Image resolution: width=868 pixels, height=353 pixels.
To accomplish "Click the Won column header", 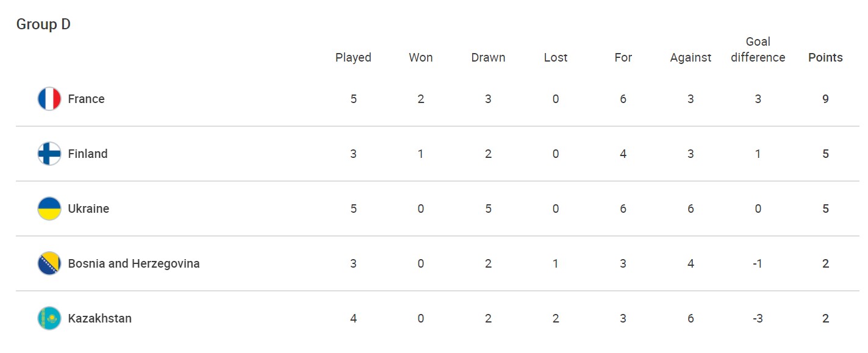I will (421, 57).
